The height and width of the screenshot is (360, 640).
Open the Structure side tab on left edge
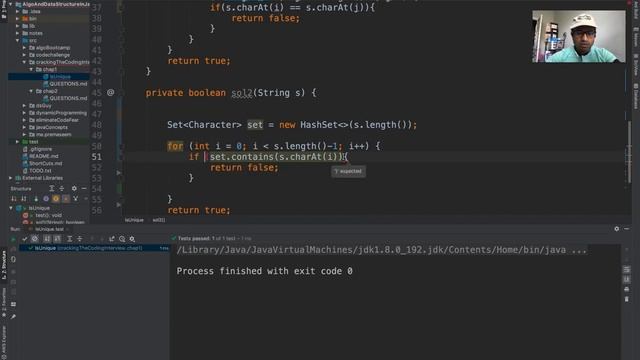click(x=4, y=265)
